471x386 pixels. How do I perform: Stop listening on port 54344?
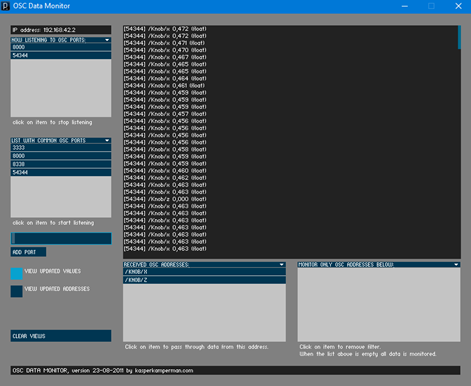pos(61,55)
